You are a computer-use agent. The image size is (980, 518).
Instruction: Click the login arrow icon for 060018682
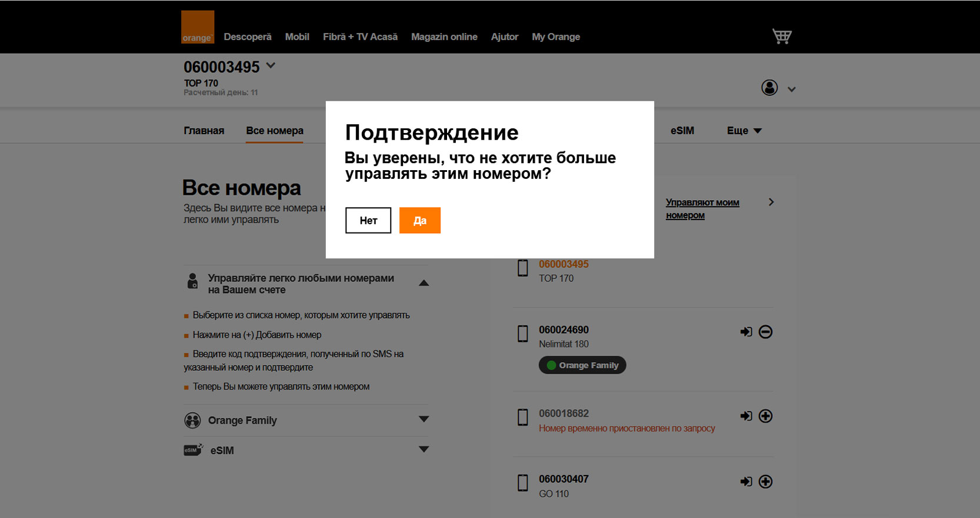pos(746,416)
